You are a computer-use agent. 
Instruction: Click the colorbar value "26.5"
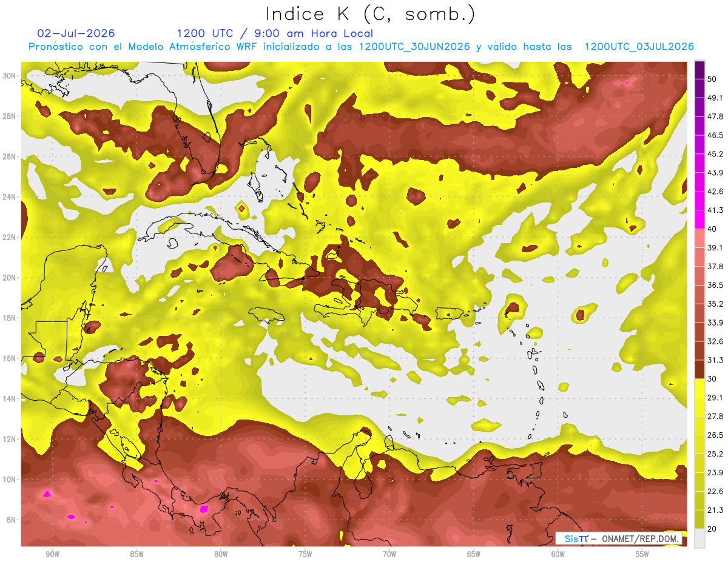coord(716,435)
